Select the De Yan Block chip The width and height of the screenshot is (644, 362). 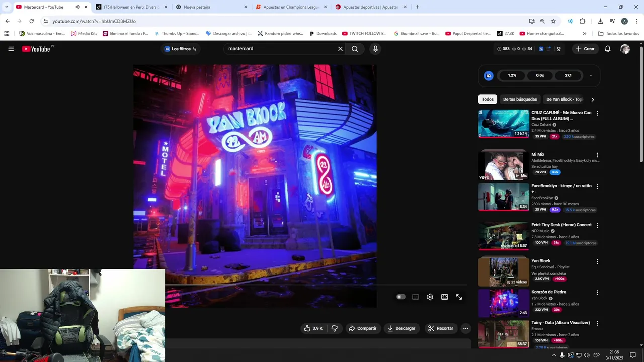(x=564, y=99)
